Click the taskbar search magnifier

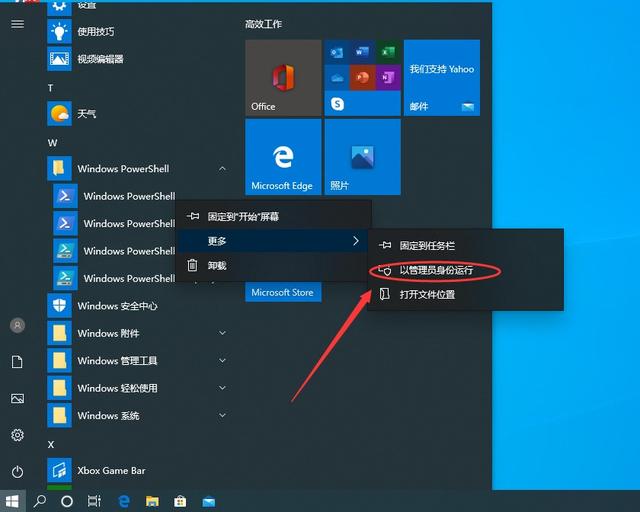[41, 500]
